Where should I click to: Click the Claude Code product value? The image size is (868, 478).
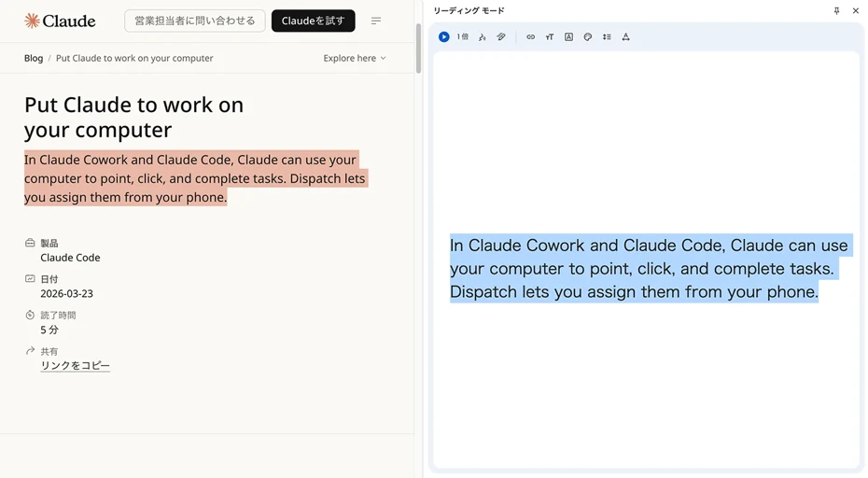tap(70, 258)
